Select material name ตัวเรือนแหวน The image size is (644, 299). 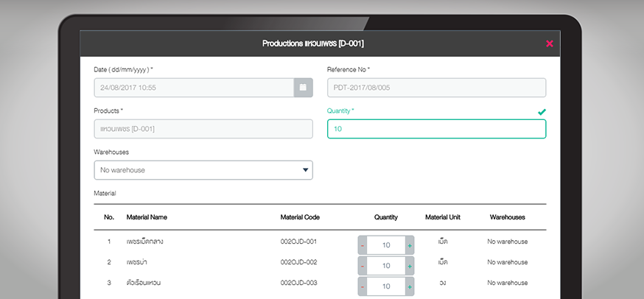(144, 283)
